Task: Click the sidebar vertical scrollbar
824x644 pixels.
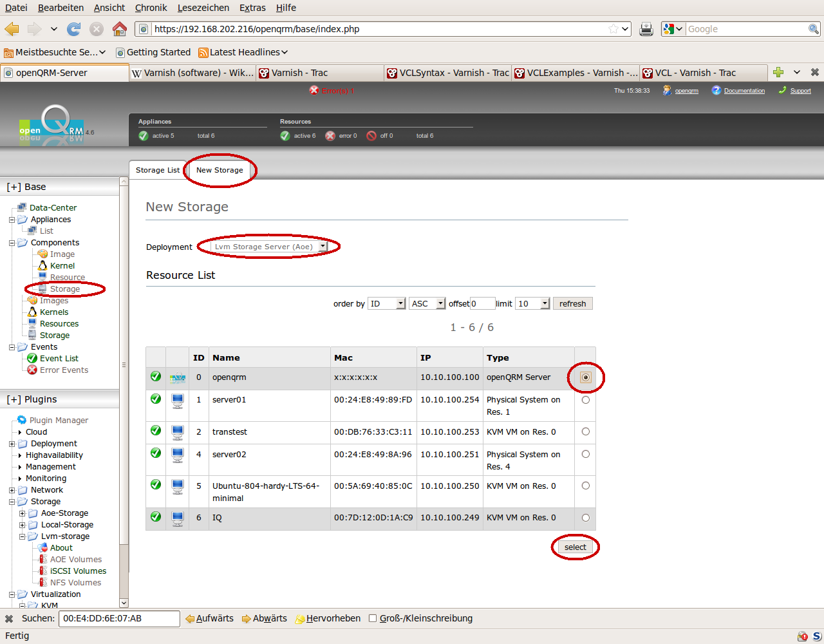Action: click(124, 386)
